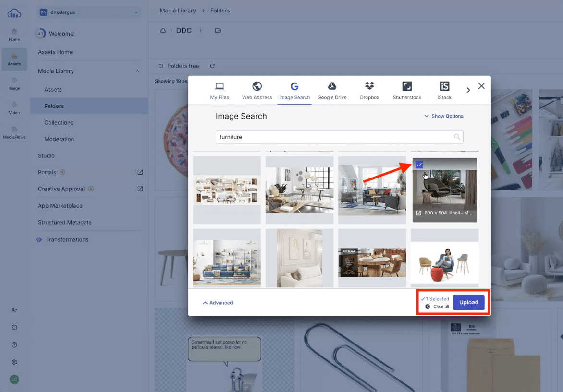Click the search magnifier icon

[x=457, y=137]
